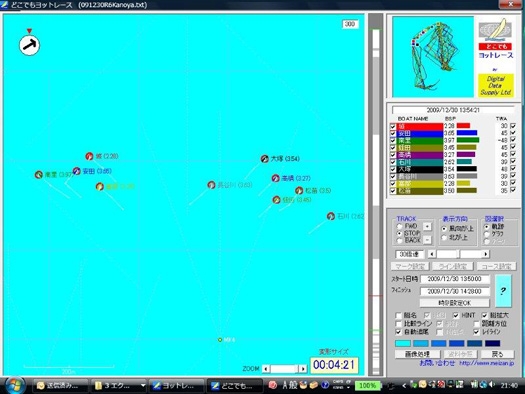Click the track plus speed button

click(427, 227)
